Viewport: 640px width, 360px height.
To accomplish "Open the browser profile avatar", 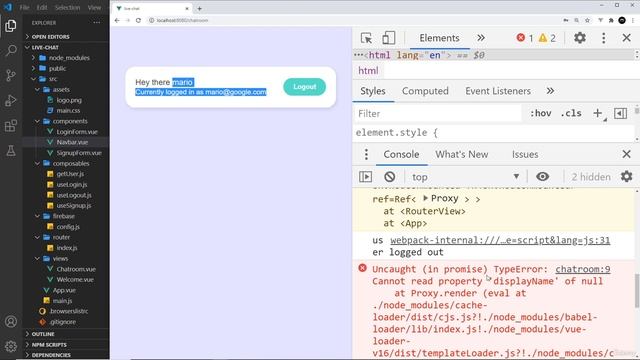I will coord(622,20).
